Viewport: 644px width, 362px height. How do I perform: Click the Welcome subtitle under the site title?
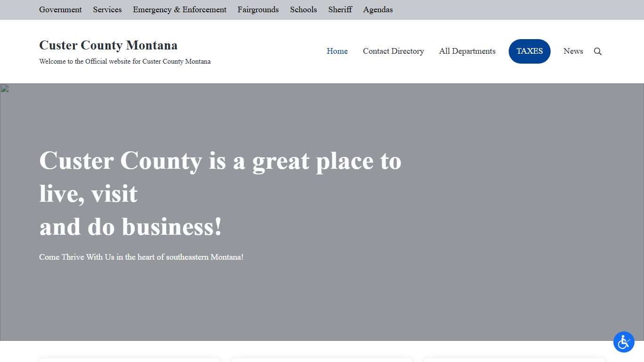point(125,61)
